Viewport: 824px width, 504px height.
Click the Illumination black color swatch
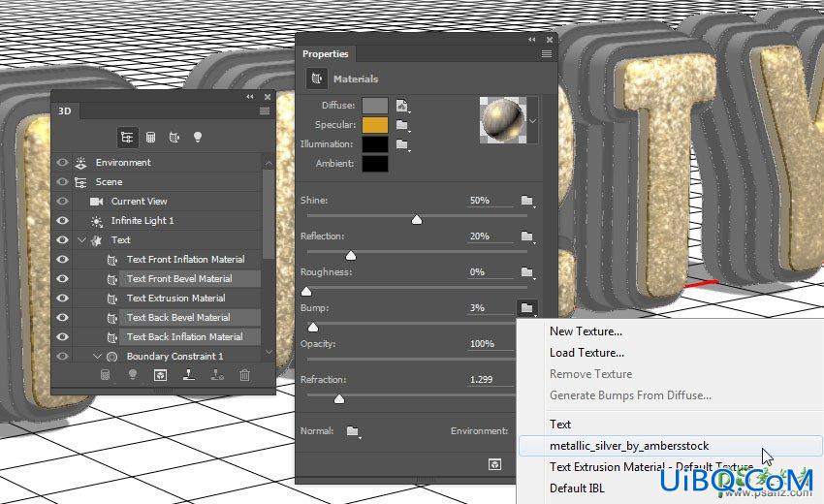pos(375,144)
